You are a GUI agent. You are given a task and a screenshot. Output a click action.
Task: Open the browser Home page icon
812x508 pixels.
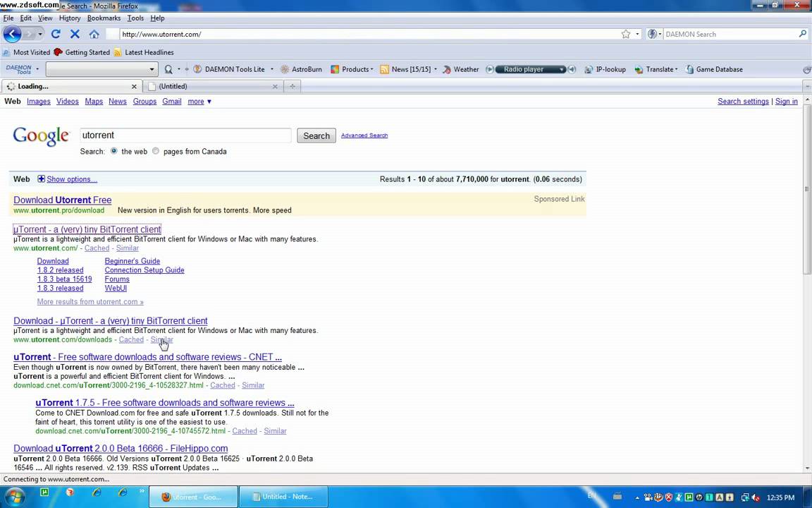click(94, 34)
